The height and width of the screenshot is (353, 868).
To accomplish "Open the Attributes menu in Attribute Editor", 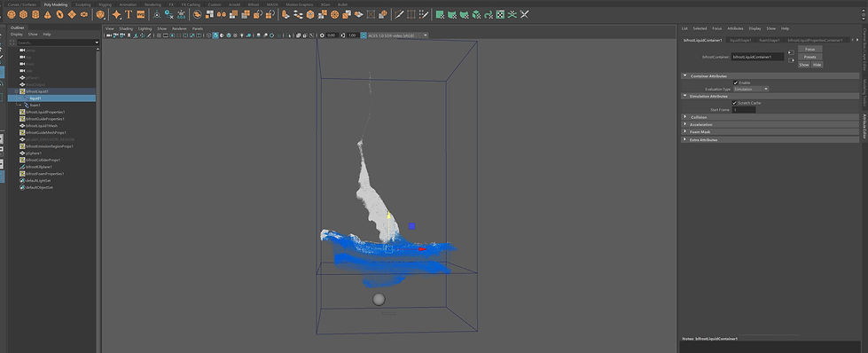I will 735,28.
